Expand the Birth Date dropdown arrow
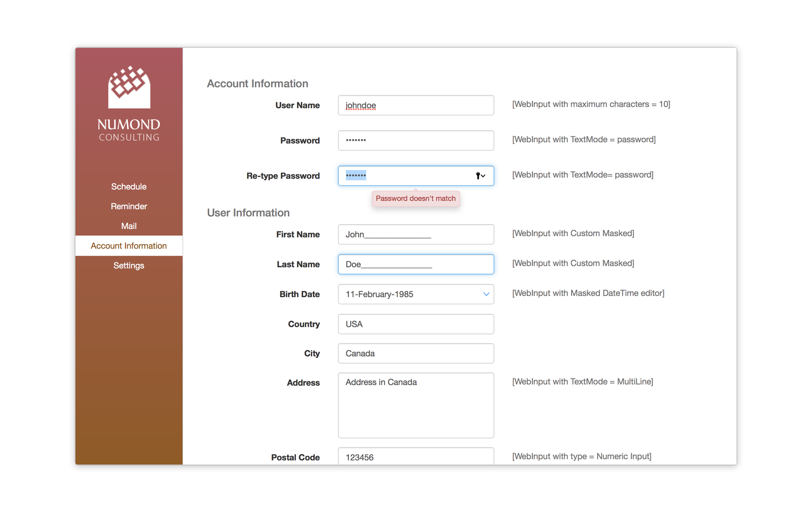Screen dimensions: 812x514 486,294
